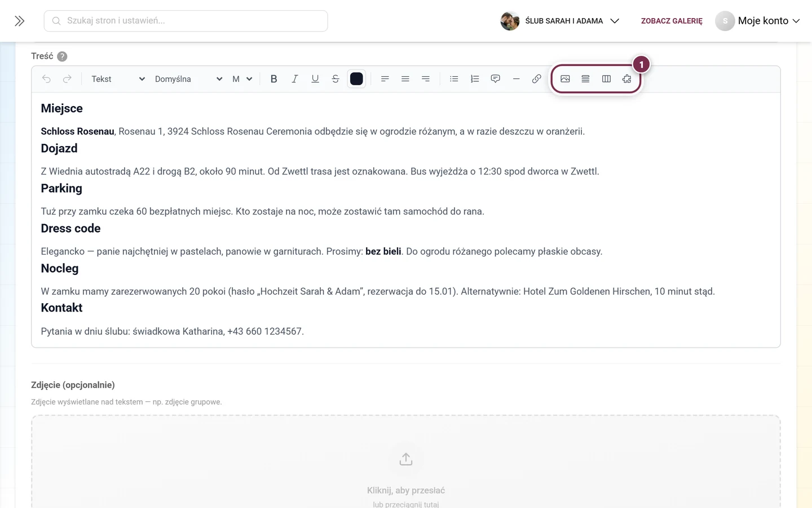Click the Nocleg heading in editor

(60, 269)
